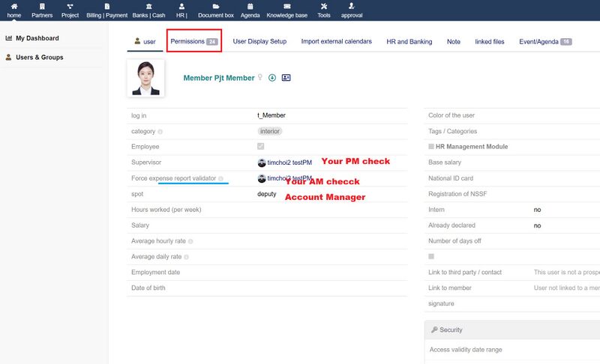Click the contact card icon beside member name
The image size is (600, 364).
tap(286, 78)
